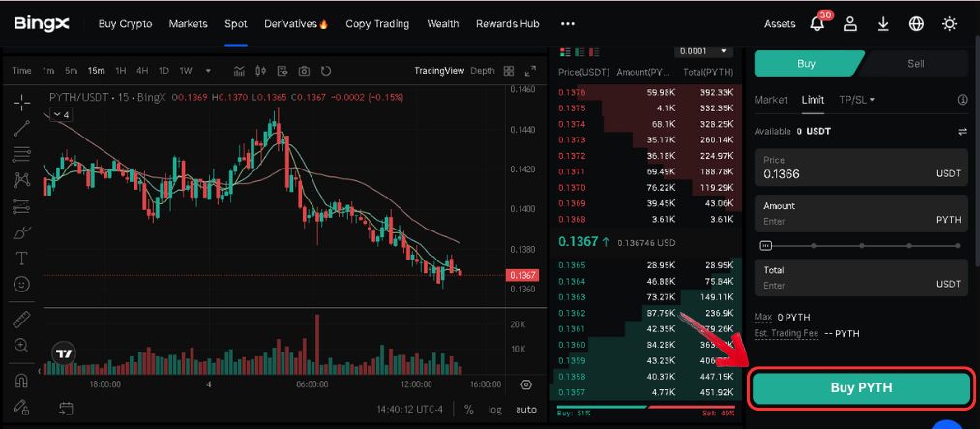Select the 1H timeframe
980x429 pixels.
[121, 71]
